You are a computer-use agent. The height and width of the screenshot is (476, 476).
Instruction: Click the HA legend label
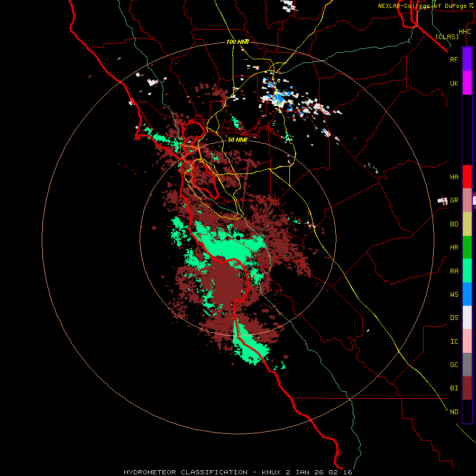(x=454, y=177)
